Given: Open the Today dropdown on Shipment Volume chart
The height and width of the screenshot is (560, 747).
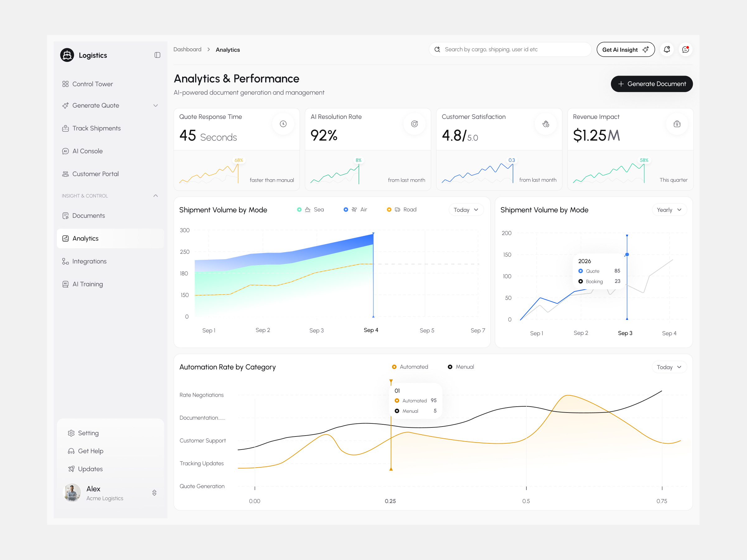Looking at the screenshot, I should (466, 210).
